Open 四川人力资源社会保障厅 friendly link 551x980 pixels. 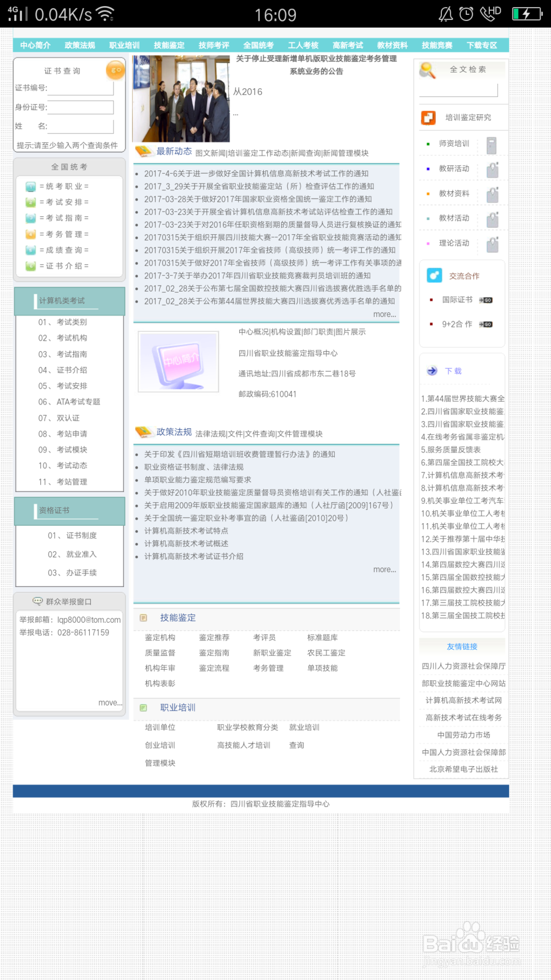463,666
